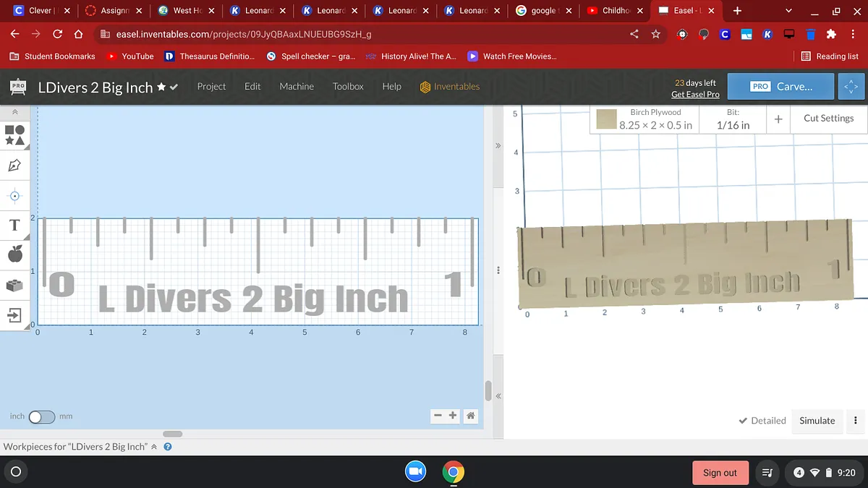Open the Toolbox menu
Screen dimensions: 868x488
click(348, 87)
